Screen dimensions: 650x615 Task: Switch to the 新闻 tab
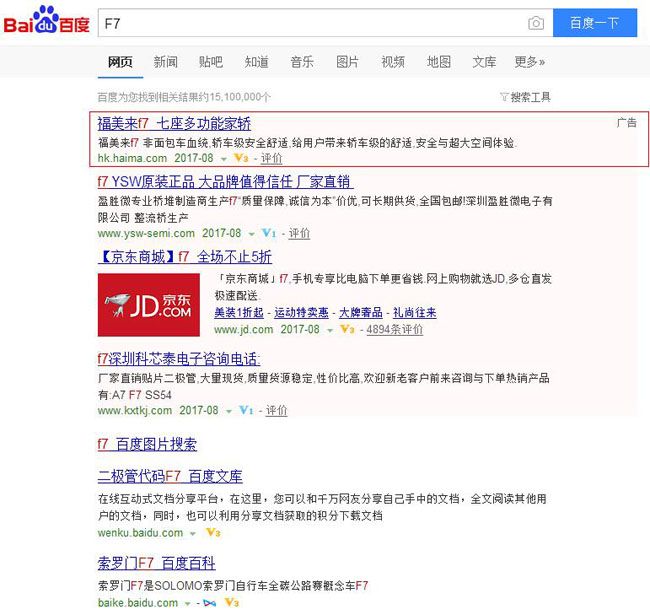point(165,62)
